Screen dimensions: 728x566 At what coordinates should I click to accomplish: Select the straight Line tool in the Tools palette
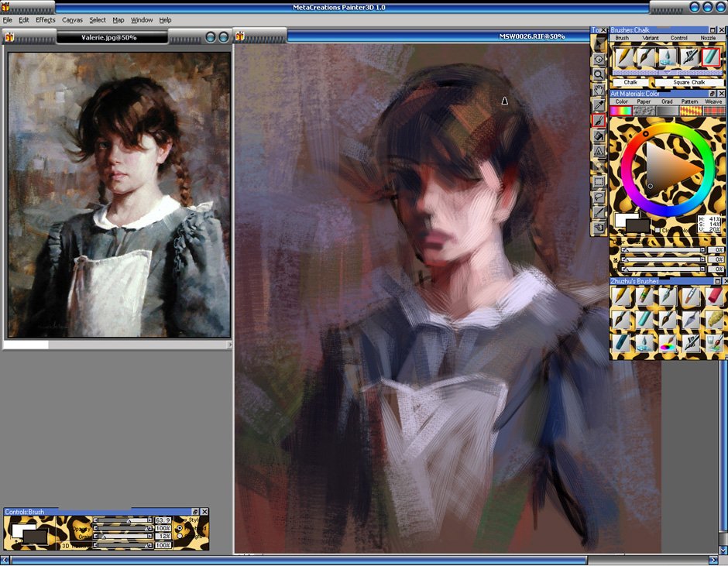599,212
